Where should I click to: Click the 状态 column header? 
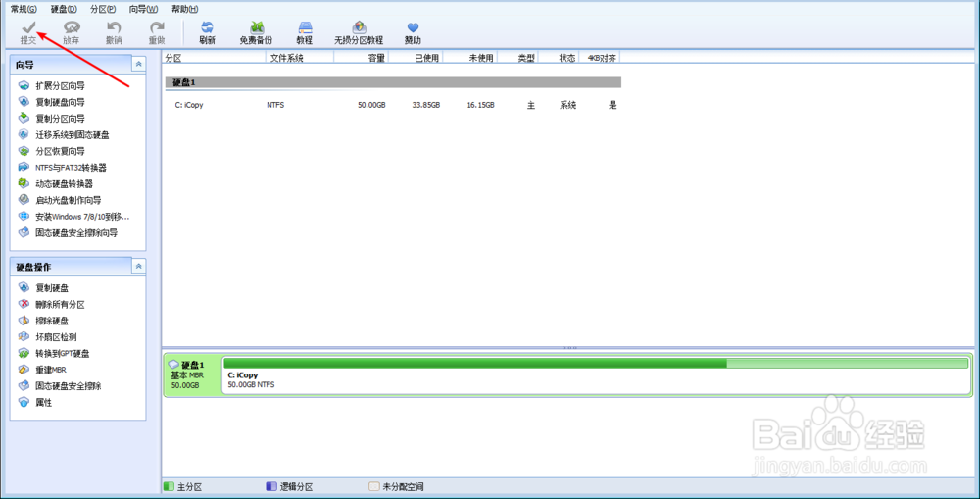coord(559,58)
